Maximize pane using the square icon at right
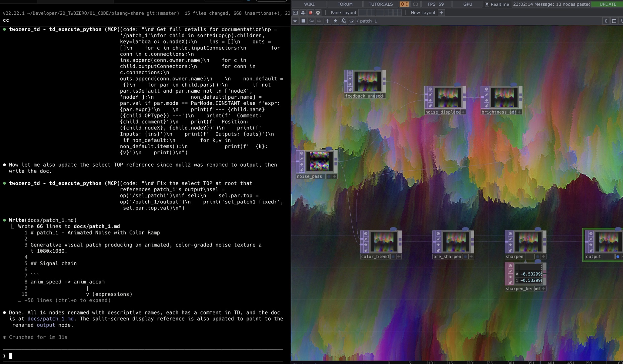 click(614, 21)
